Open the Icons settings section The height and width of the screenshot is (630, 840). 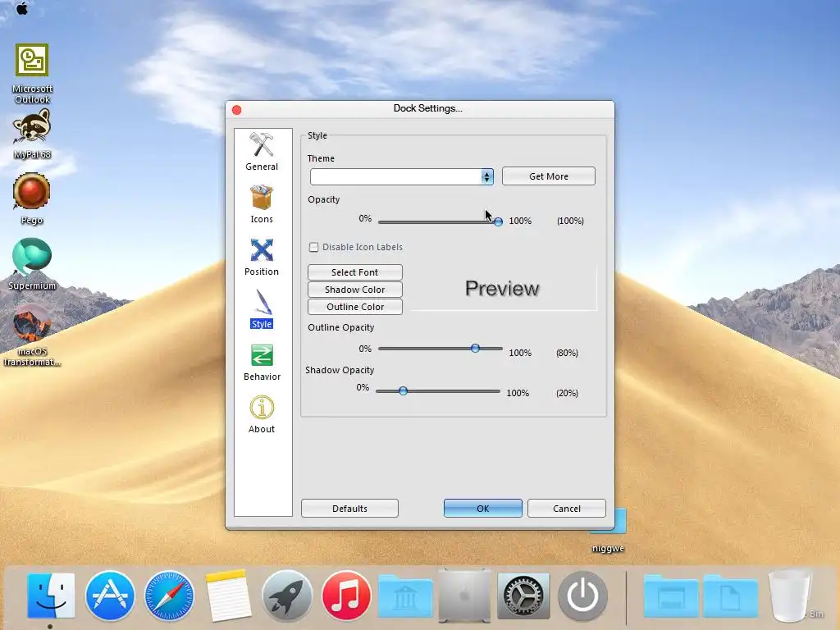coord(262,204)
